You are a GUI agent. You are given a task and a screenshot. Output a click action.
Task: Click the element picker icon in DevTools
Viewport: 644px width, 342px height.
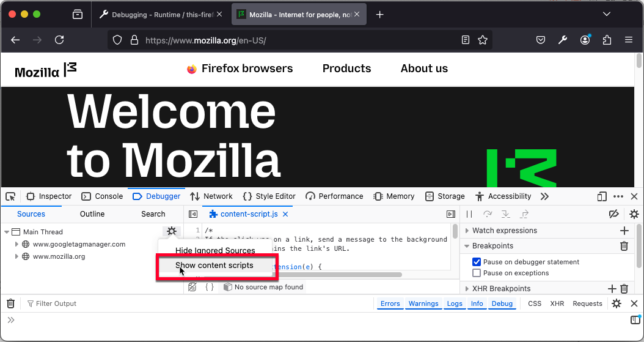coord(10,196)
